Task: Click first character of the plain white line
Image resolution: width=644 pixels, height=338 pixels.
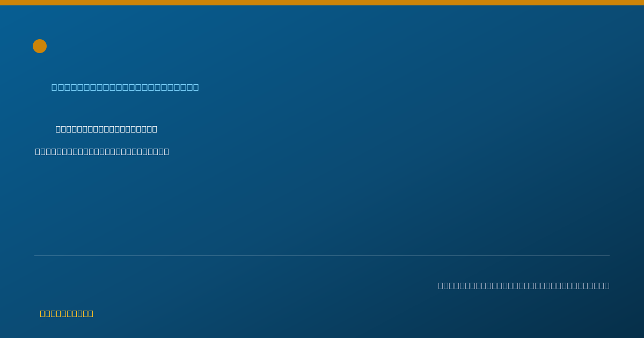Action: [38, 151]
